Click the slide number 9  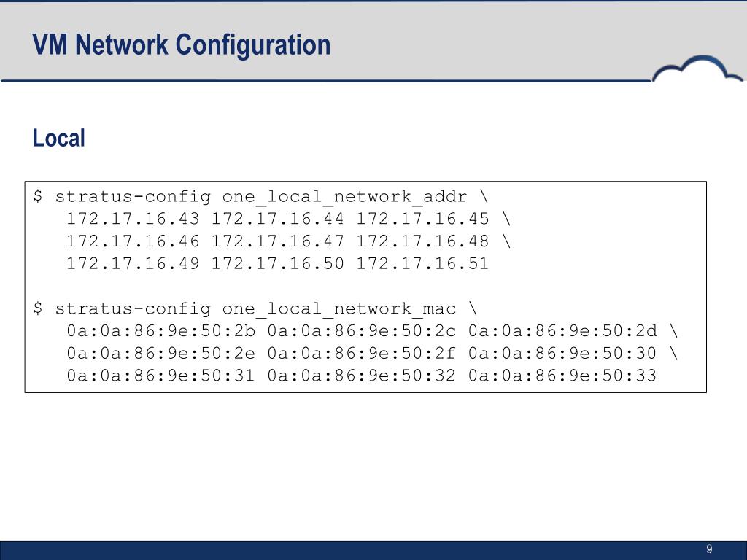click(709, 549)
